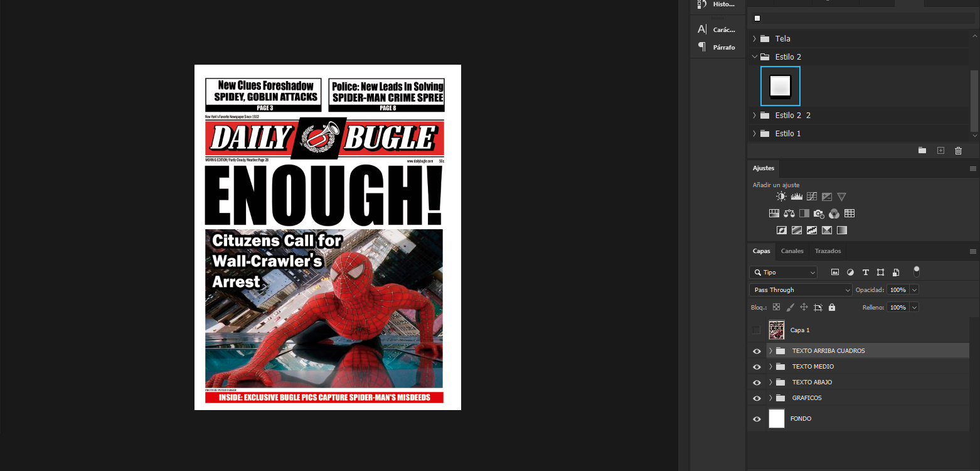Add a Hue/Saturation adjustment
Image resolution: width=980 pixels, height=471 pixels.
click(x=774, y=214)
